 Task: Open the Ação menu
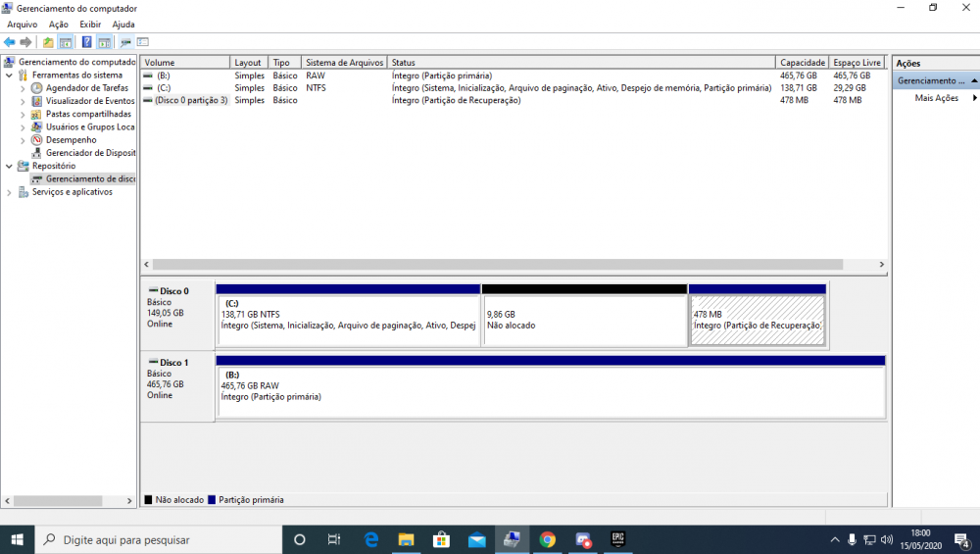59,24
